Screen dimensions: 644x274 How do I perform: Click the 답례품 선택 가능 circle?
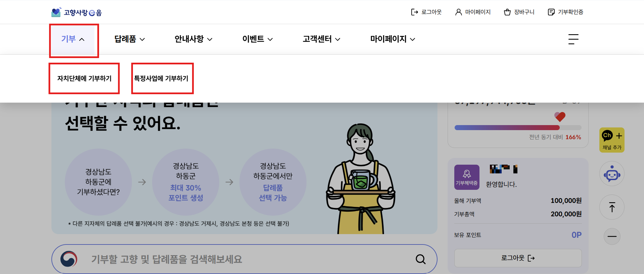tap(273, 182)
